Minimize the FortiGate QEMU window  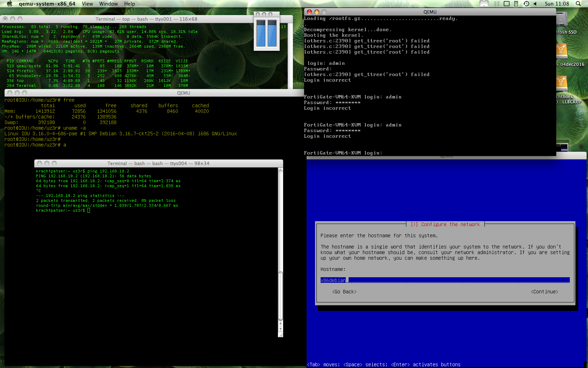point(317,12)
